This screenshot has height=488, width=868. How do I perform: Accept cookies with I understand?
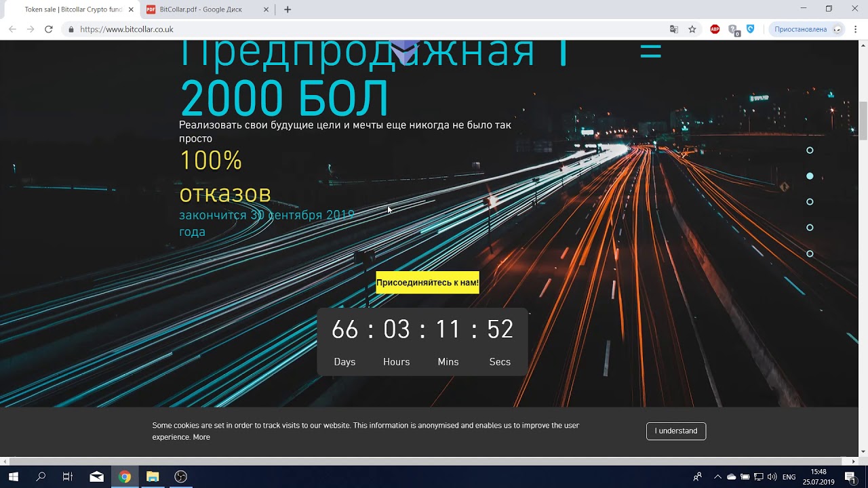[676, 431]
